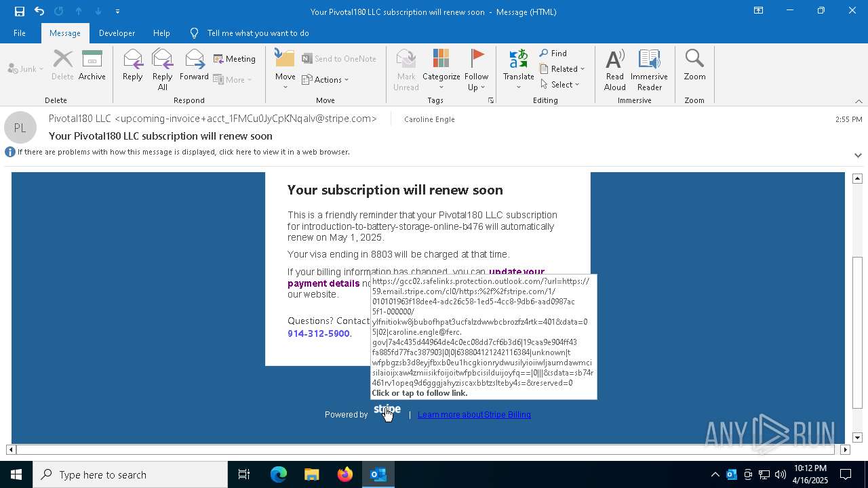This screenshot has height=488, width=868.
Task: Click the horizontal scrollbar left arrow
Action: 11,449
